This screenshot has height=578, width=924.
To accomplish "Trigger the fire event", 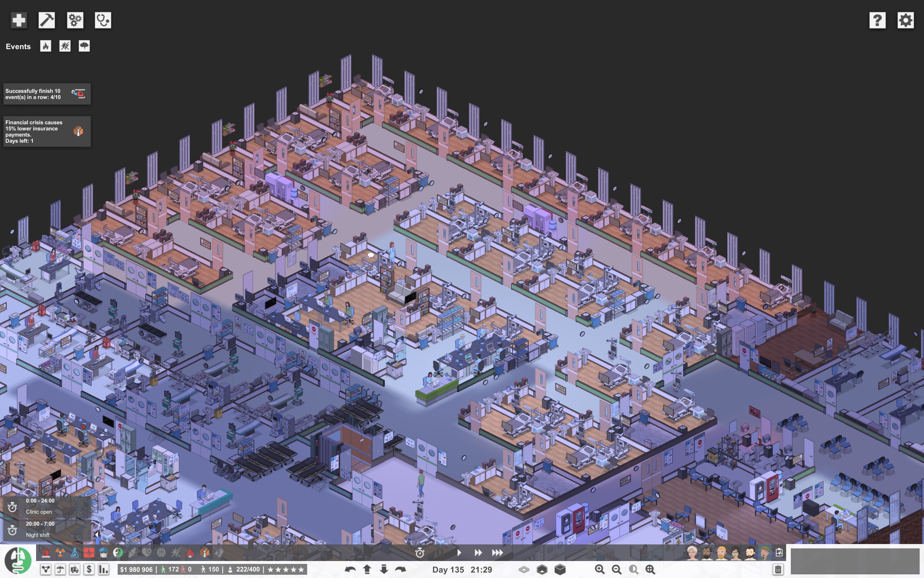I will [x=46, y=46].
